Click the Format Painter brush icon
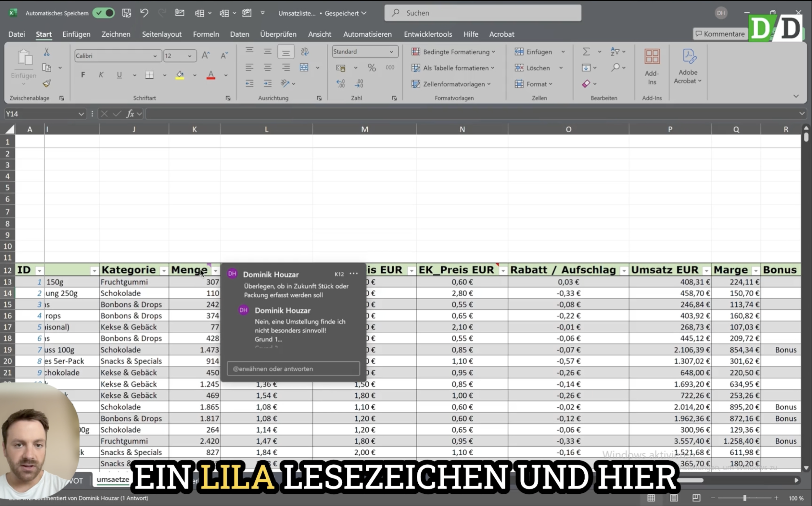The height and width of the screenshot is (506, 812). click(x=47, y=83)
